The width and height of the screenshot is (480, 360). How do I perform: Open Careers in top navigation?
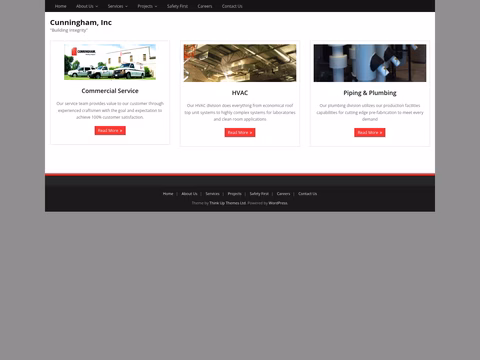[x=205, y=6]
